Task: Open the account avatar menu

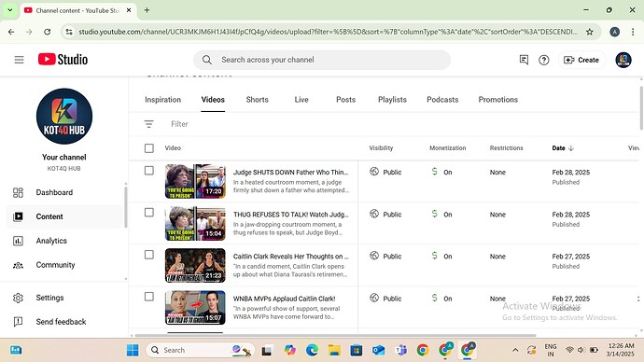Action: point(623,60)
